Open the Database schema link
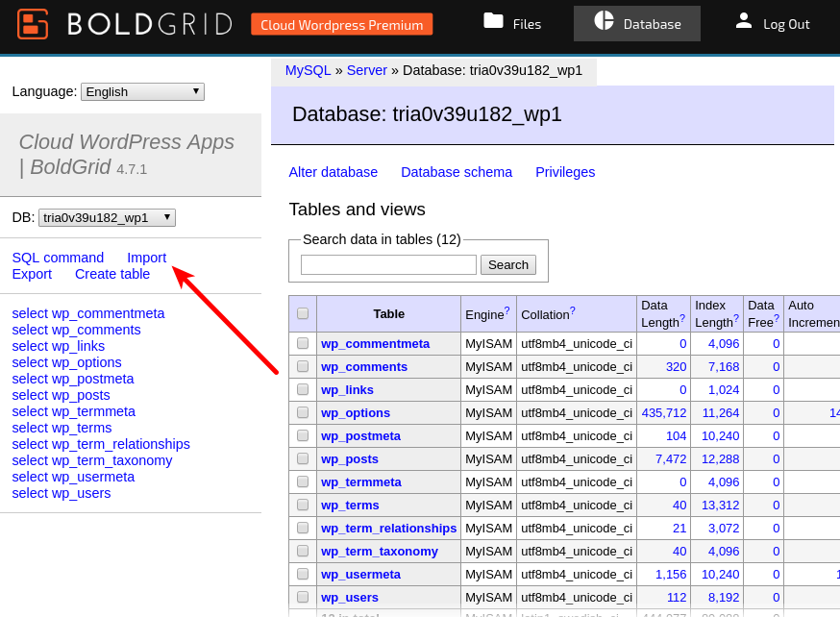840x617 pixels. tap(457, 172)
